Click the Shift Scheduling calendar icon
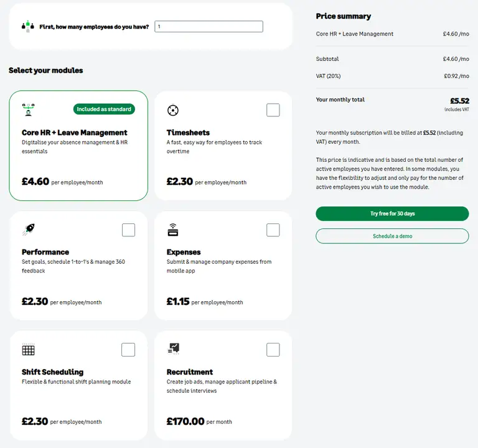The height and width of the screenshot is (448, 478). point(28,350)
